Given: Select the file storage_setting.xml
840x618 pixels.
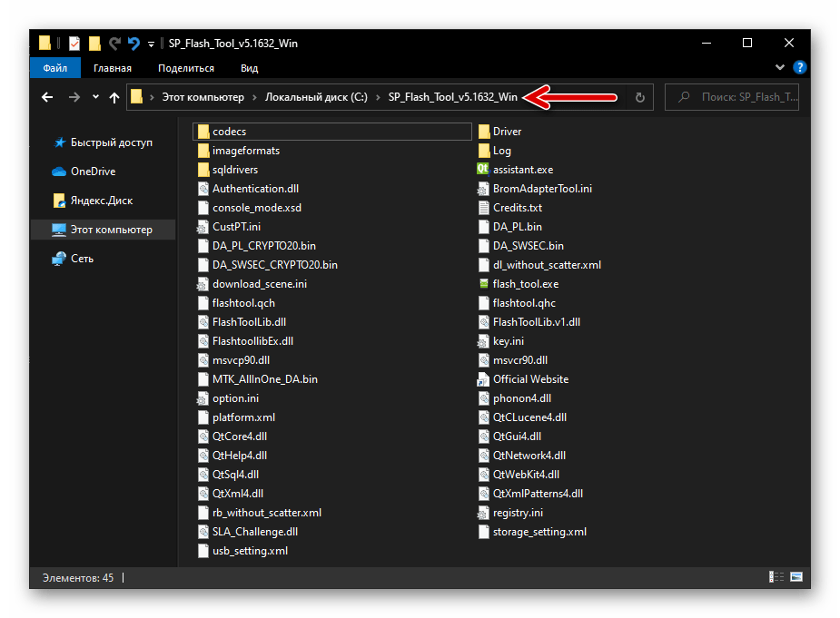Looking at the screenshot, I should (x=532, y=532).
